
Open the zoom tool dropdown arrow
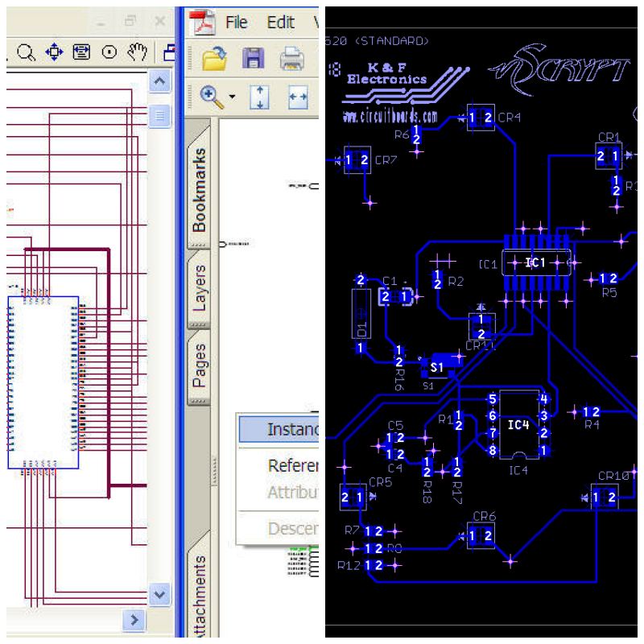tap(232, 97)
